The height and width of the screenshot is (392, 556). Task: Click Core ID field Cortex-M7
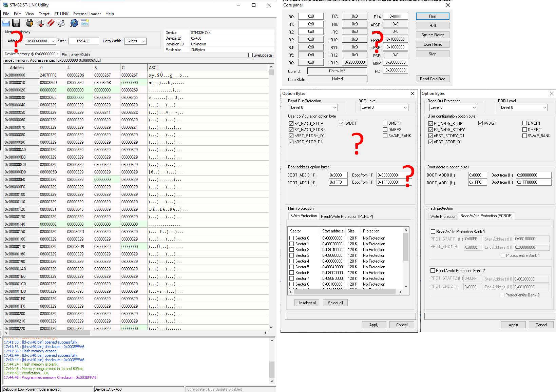[x=337, y=71]
